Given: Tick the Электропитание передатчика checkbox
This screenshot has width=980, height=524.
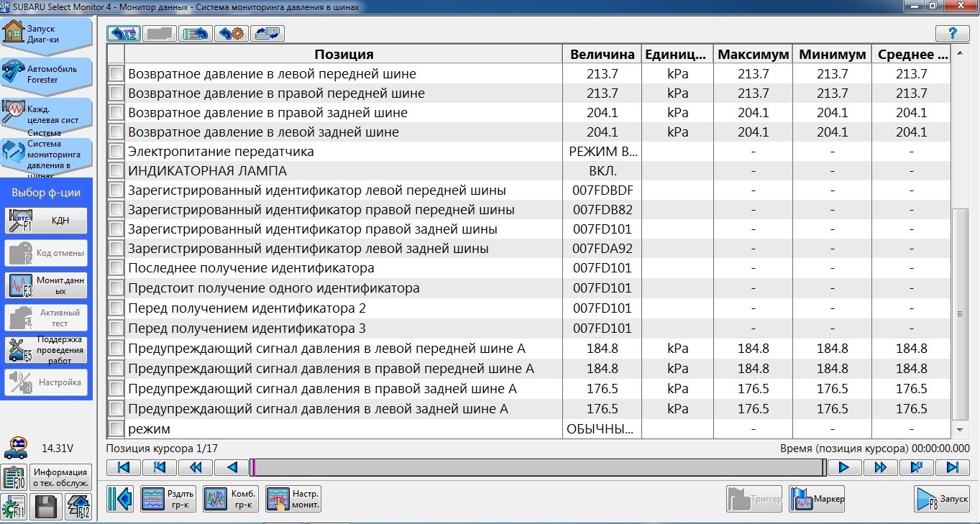Looking at the screenshot, I should [116, 152].
